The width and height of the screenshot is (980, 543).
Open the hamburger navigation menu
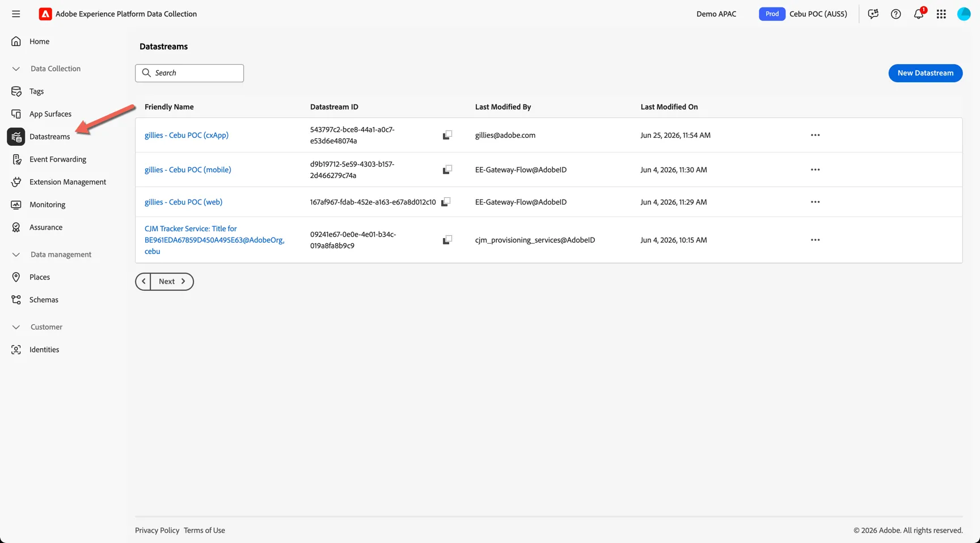pos(16,14)
